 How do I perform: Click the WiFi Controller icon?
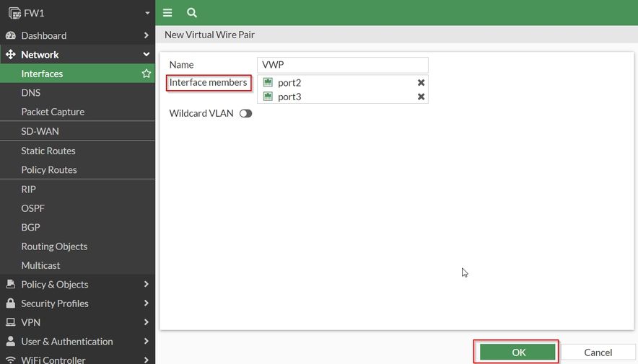click(x=11, y=360)
